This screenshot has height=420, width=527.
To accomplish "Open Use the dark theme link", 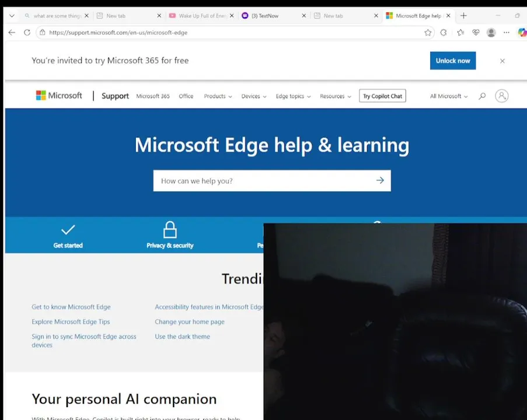I will [182, 337].
